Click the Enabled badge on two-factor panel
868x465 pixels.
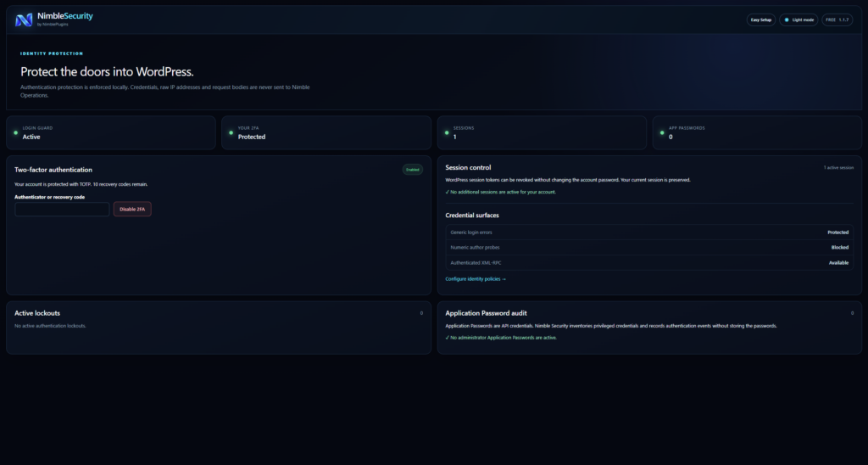point(413,170)
